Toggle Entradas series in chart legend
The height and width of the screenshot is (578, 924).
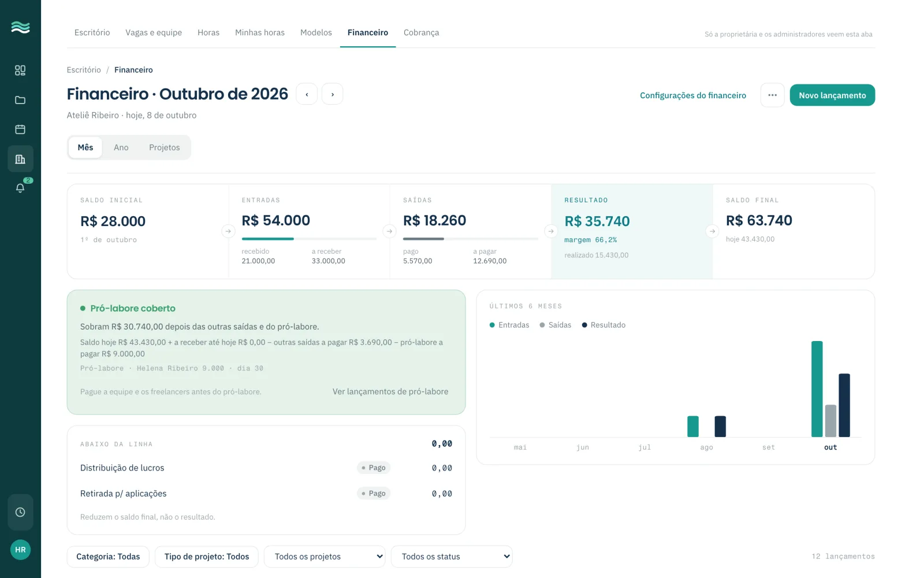(509, 325)
